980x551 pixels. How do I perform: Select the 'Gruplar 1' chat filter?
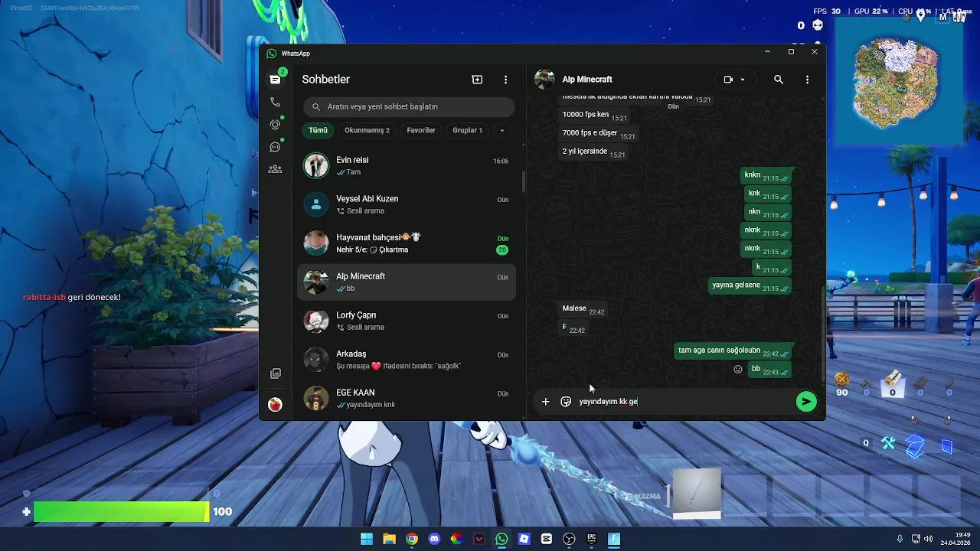467,130
